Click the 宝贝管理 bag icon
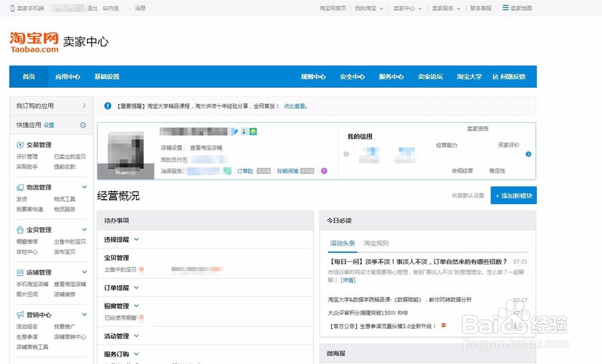 pos(20,230)
